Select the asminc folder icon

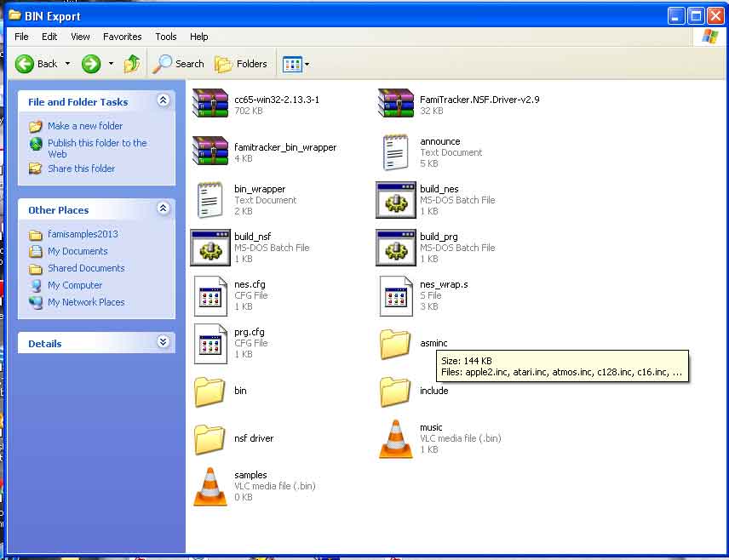(x=396, y=343)
